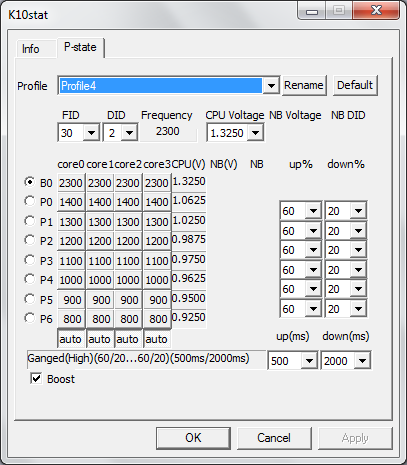
Task: Select the P4 radio button
Action: click(x=30, y=279)
